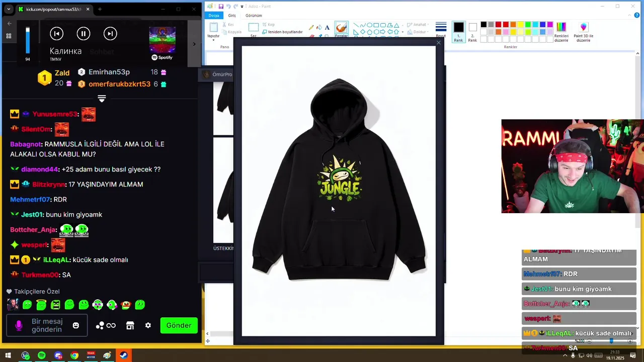Screen dimensions: 644x362
Task: Open the Boyut line size dropdown
Action: click(x=441, y=30)
